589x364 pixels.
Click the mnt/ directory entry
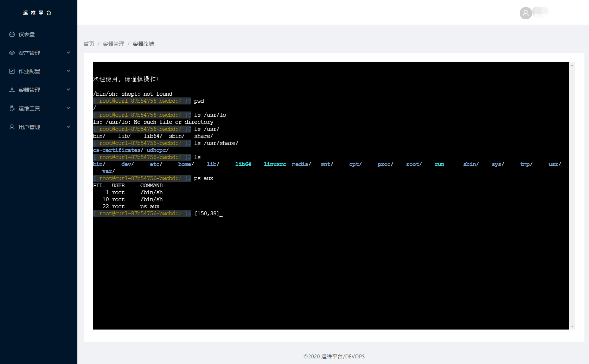coord(327,164)
